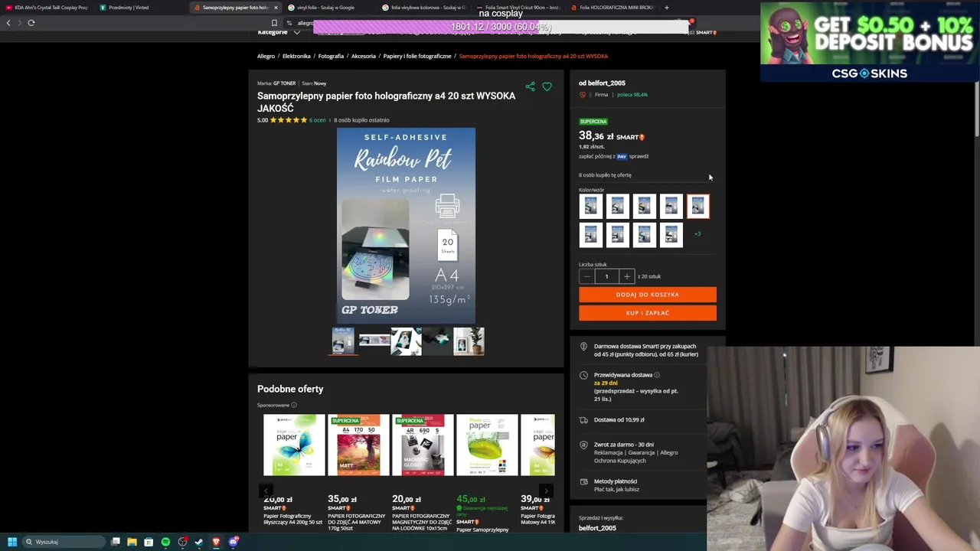
Task: Show more color variants via +3
Action: (x=697, y=234)
